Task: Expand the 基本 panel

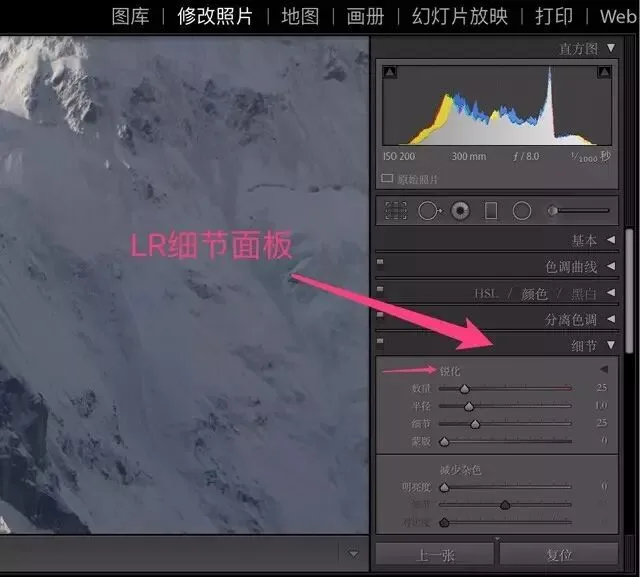Action: 611,240
